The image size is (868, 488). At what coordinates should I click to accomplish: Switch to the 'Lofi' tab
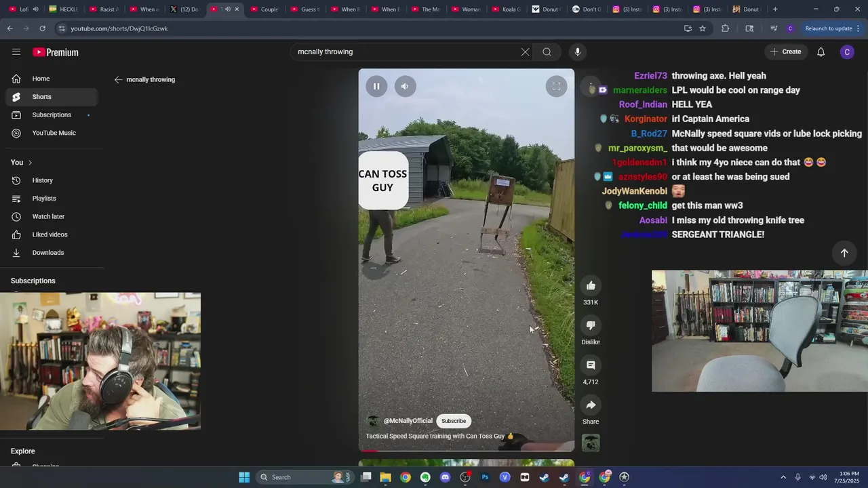click(x=24, y=9)
